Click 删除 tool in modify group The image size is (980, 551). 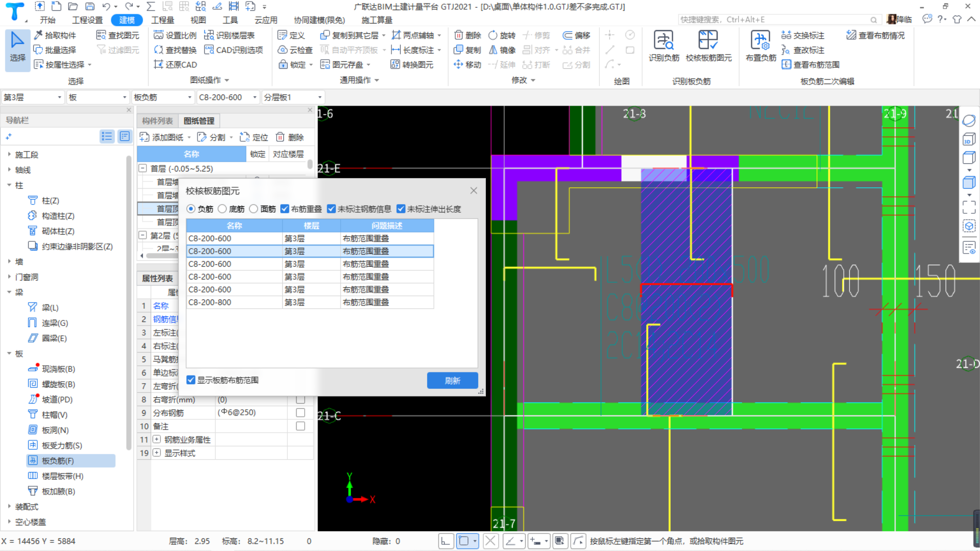click(x=468, y=35)
